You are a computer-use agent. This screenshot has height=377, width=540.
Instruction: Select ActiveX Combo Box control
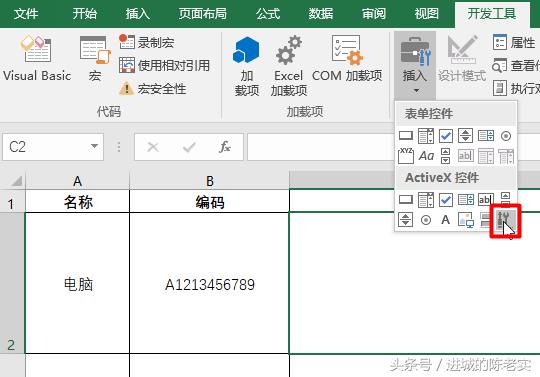[x=426, y=199]
